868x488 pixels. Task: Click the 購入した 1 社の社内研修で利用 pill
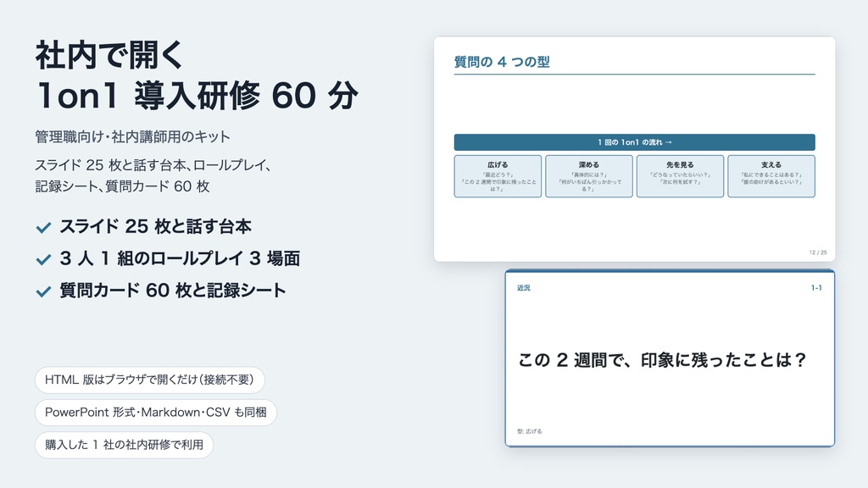point(124,445)
